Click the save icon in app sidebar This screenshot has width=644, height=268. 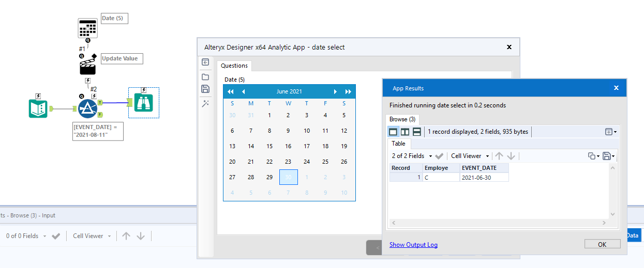[205, 89]
